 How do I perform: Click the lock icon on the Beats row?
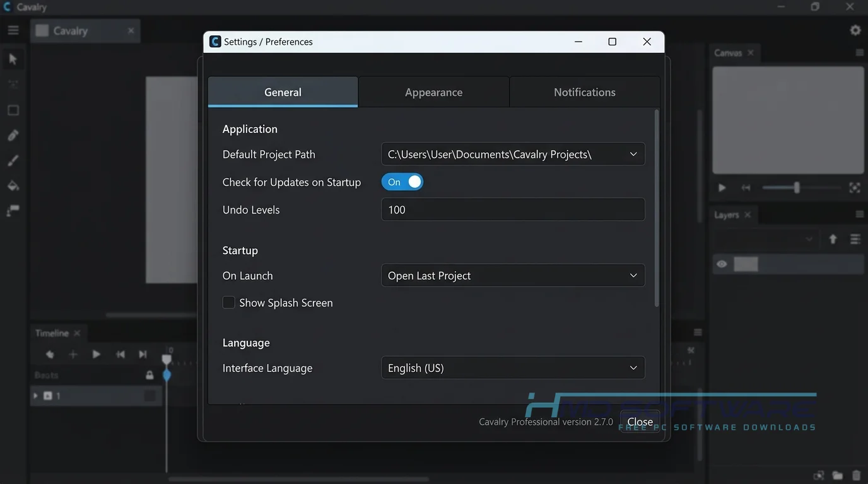150,375
